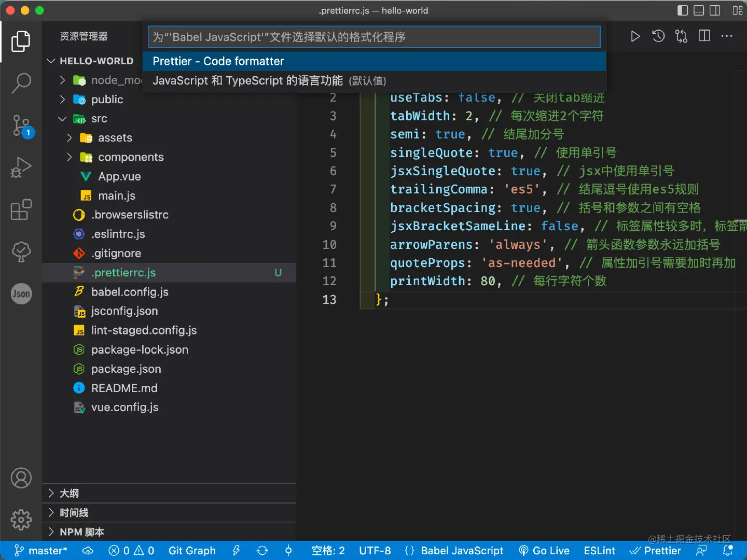Open README.md file
The width and height of the screenshot is (747, 560).
(x=169, y=388)
